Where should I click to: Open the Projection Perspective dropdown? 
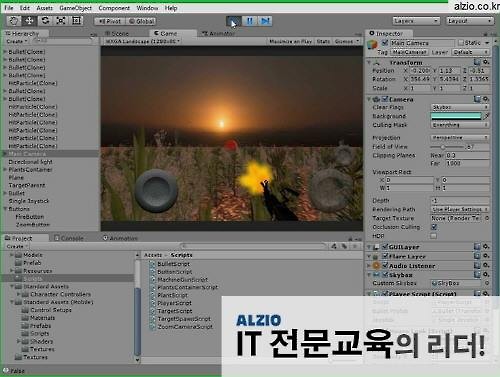tap(460, 137)
